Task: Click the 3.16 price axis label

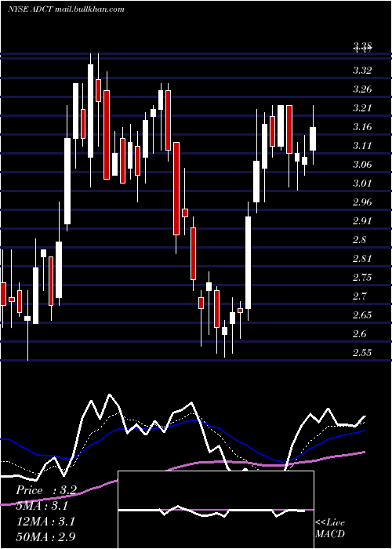Action: click(x=362, y=127)
